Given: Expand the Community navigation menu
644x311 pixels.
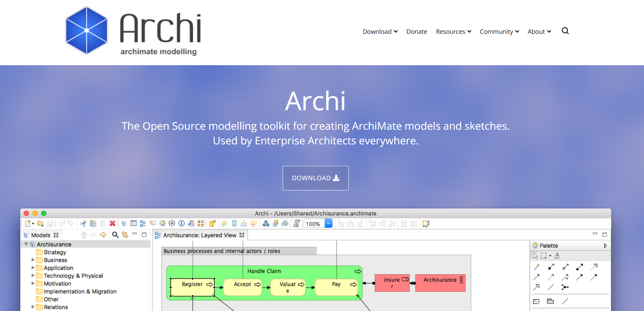Looking at the screenshot, I should pyautogui.click(x=499, y=32).
